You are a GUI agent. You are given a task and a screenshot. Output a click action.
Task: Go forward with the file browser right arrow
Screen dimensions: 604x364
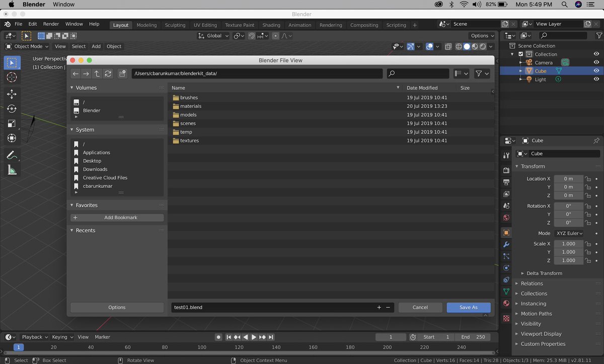pos(86,74)
